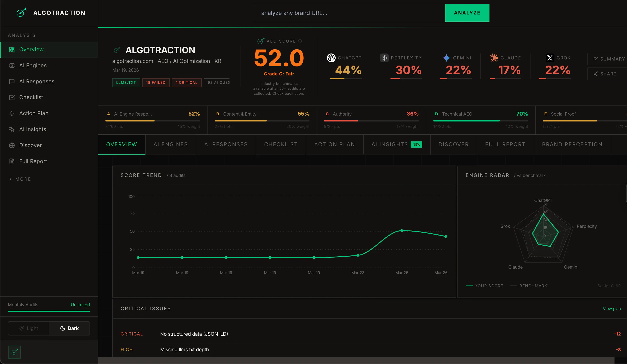The height and width of the screenshot is (364, 627).
Task: Open Full Report via its document icon
Action: (12, 161)
